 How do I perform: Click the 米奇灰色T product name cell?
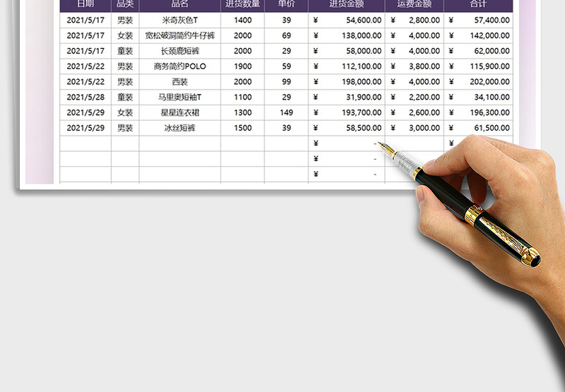(180, 20)
